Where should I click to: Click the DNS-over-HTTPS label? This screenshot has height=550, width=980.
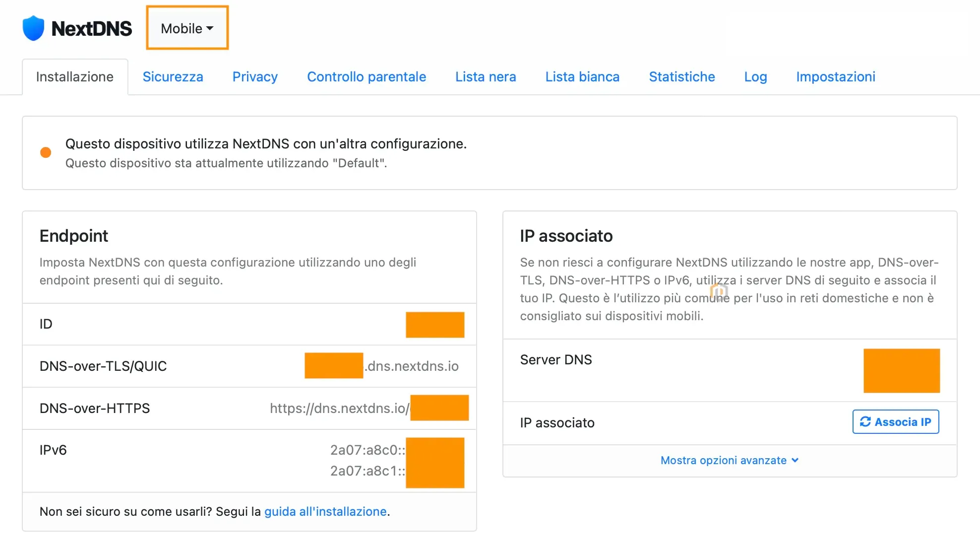(x=95, y=409)
